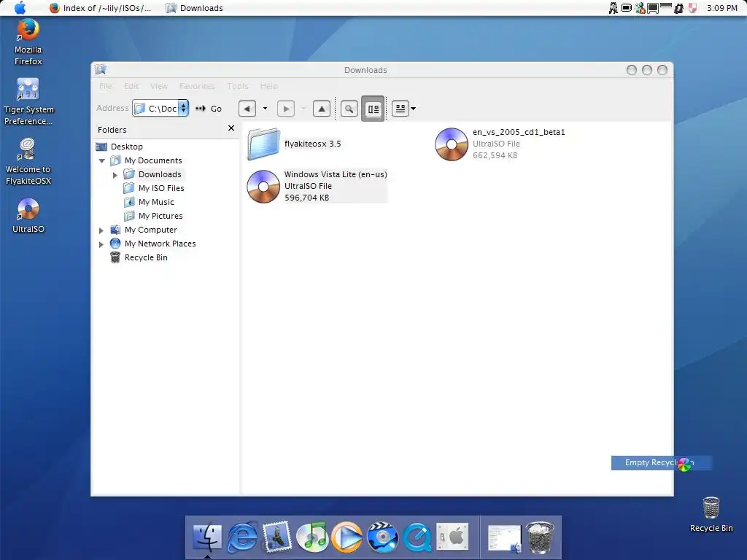Open Tiger System Preferences desktop shortcut
The width and height of the screenshot is (747, 560).
pos(28,102)
